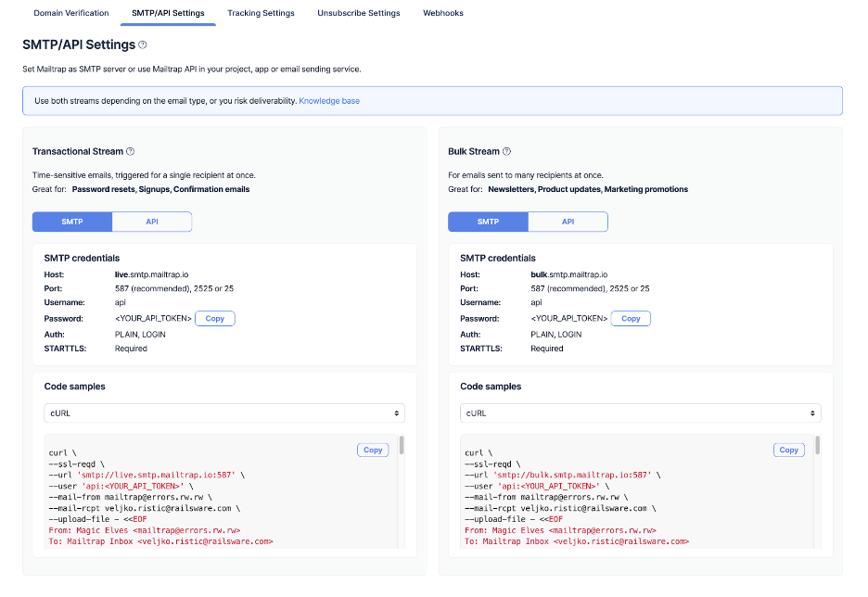Switch Transactional Stream to API
The width and height of the screenshot is (868, 597).
point(152,222)
